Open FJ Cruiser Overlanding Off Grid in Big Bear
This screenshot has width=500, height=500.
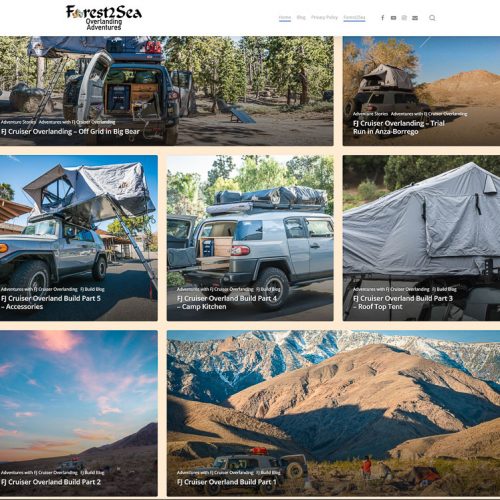[70, 131]
